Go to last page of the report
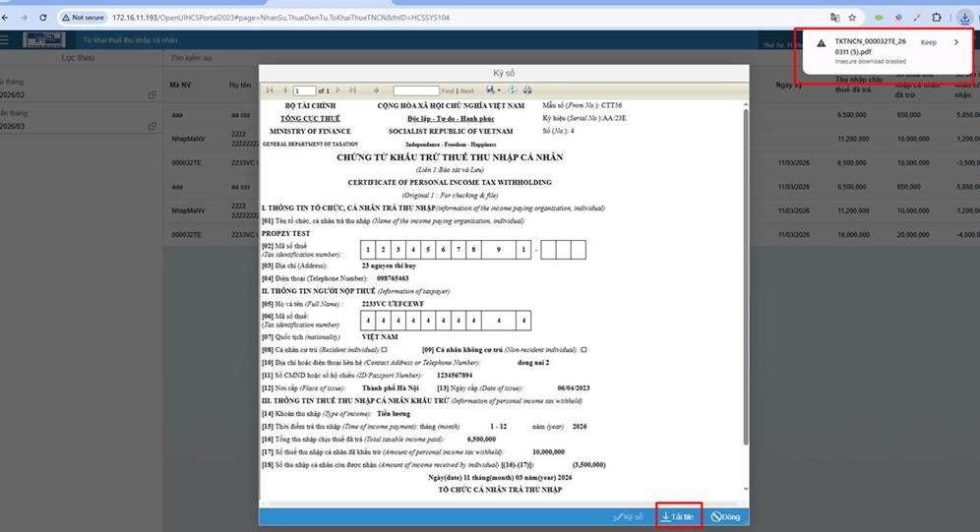This screenshot has height=532, width=980. pyautogui.click(x=352, y=90)
